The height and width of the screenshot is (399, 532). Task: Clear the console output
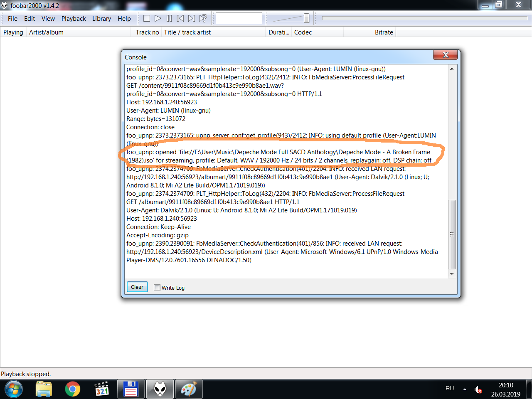click(137, 287)
